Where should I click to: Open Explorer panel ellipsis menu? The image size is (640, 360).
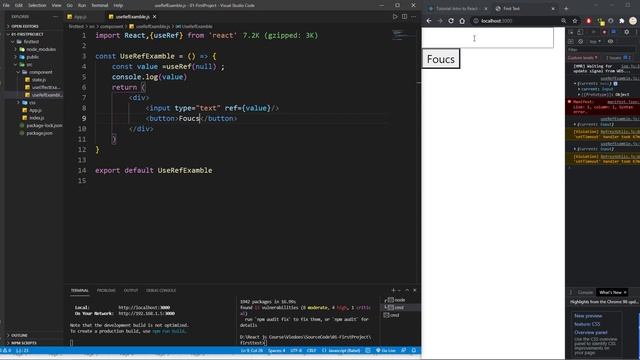coord(56,17)
